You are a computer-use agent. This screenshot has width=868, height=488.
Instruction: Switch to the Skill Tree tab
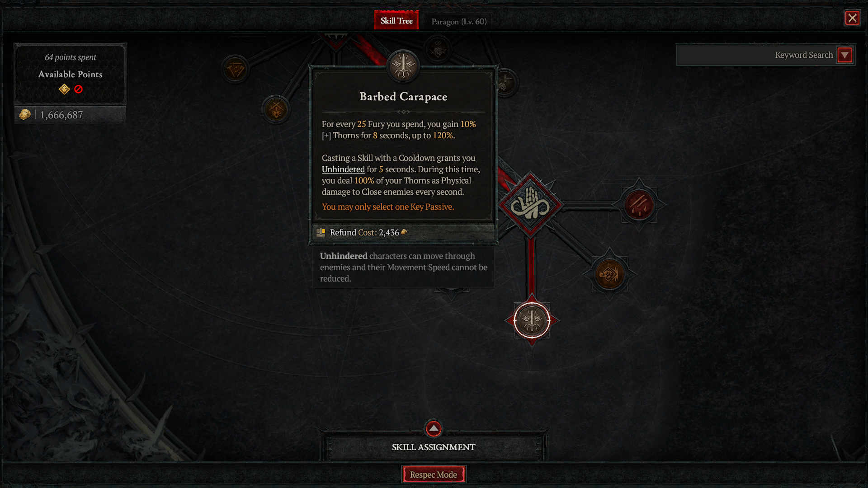coord(396,21)
